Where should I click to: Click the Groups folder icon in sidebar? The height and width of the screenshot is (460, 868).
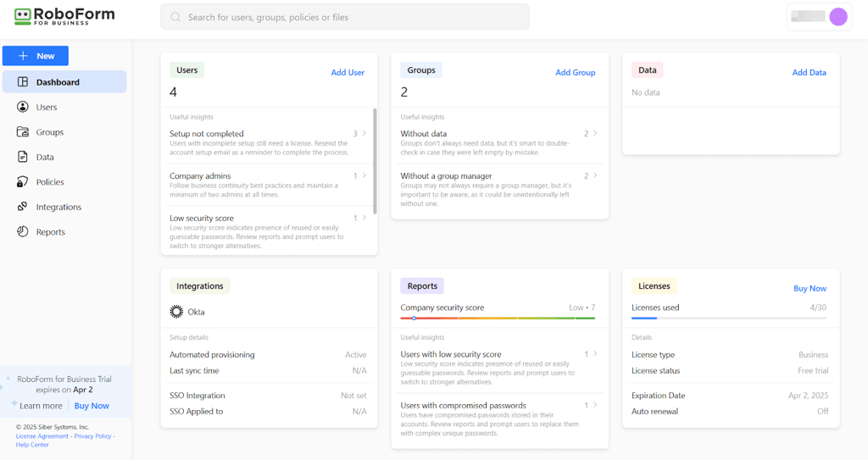(23, 132)
